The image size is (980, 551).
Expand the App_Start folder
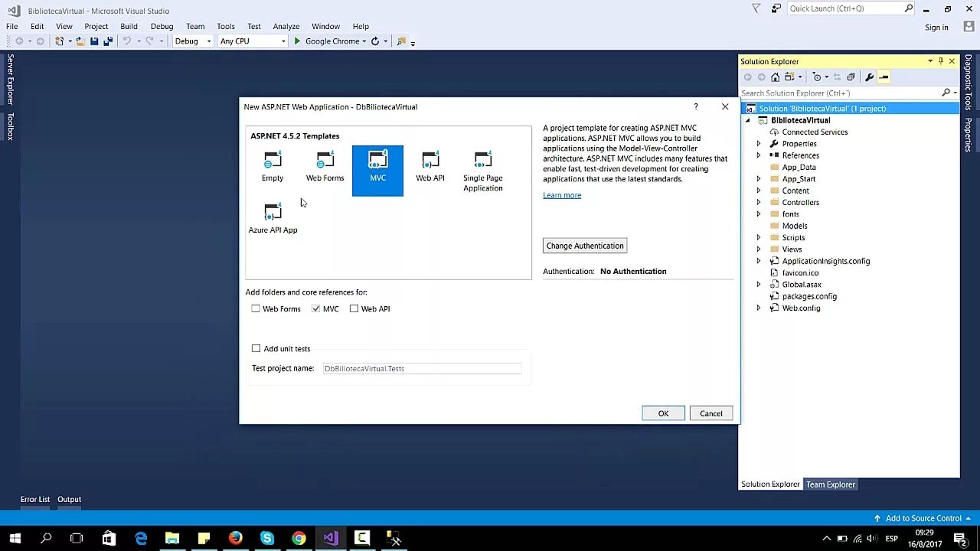759,179
